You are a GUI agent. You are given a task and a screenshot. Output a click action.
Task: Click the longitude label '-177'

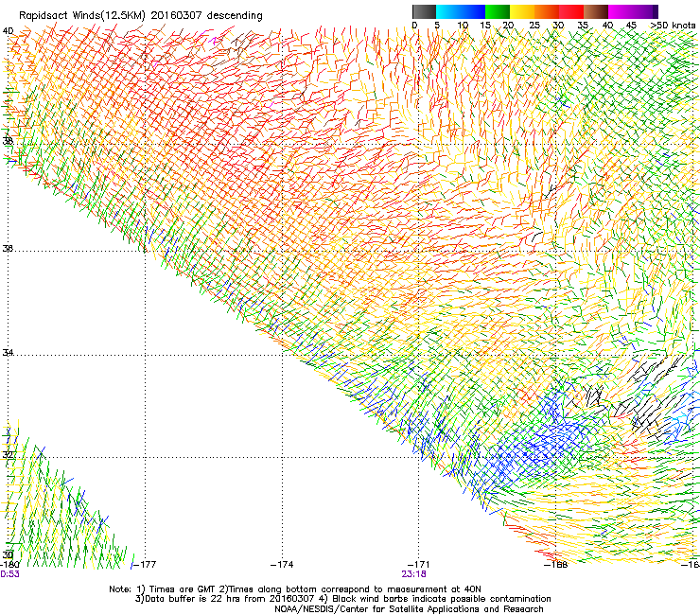click(145, 565)
